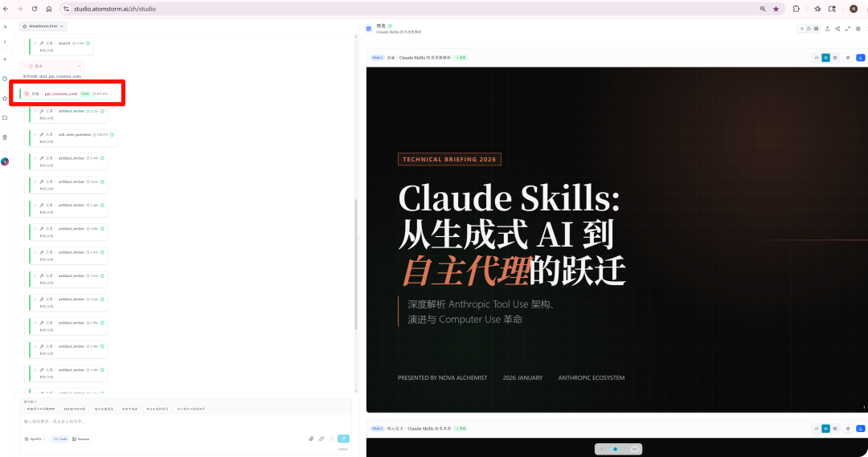Click the bottom slide page navigator control
868x457 pixels.
[x=618, y=449]
